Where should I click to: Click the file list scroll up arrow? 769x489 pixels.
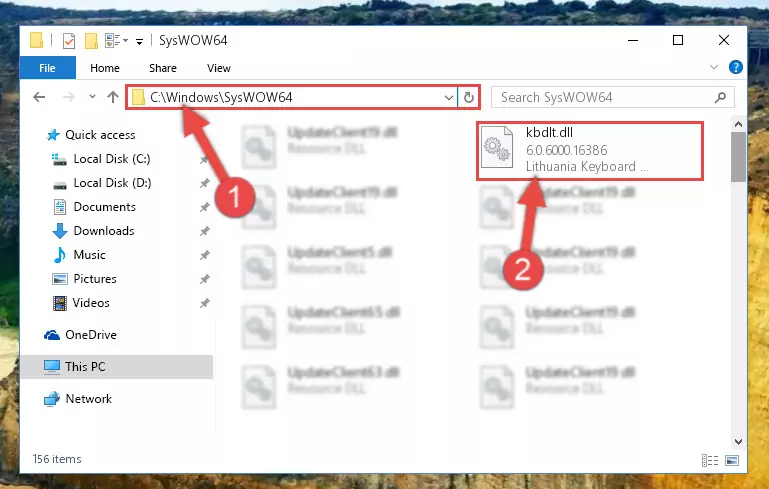(x=738, y=124)
